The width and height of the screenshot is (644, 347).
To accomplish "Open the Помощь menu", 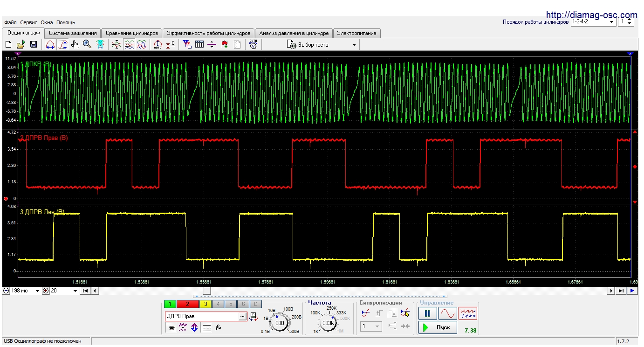I will [x=66, y=22].
